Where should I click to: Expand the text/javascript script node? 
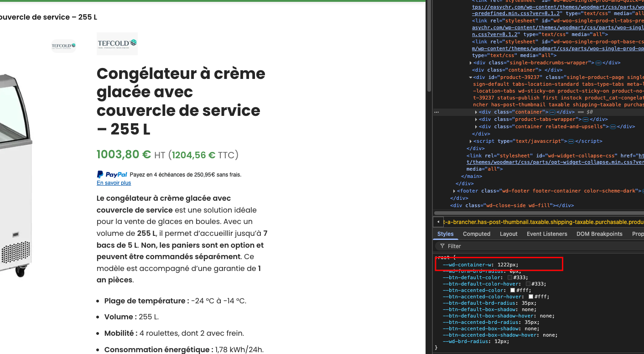coord(471,141)
